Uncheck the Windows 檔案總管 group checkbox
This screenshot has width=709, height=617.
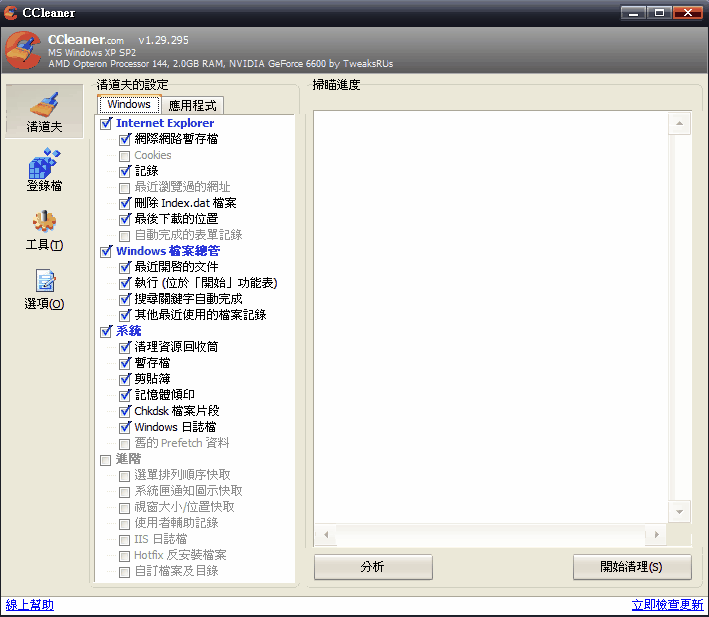106,251
